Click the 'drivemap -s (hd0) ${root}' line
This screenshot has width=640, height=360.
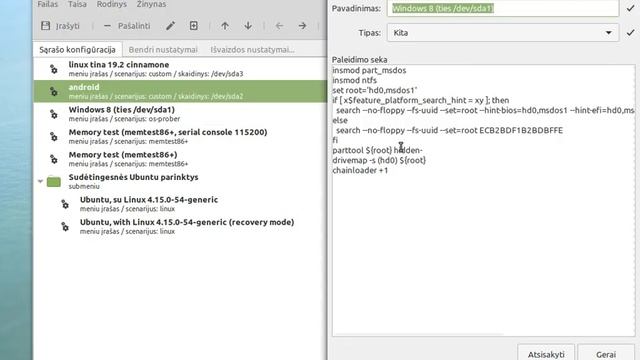(x=379, y=160)
